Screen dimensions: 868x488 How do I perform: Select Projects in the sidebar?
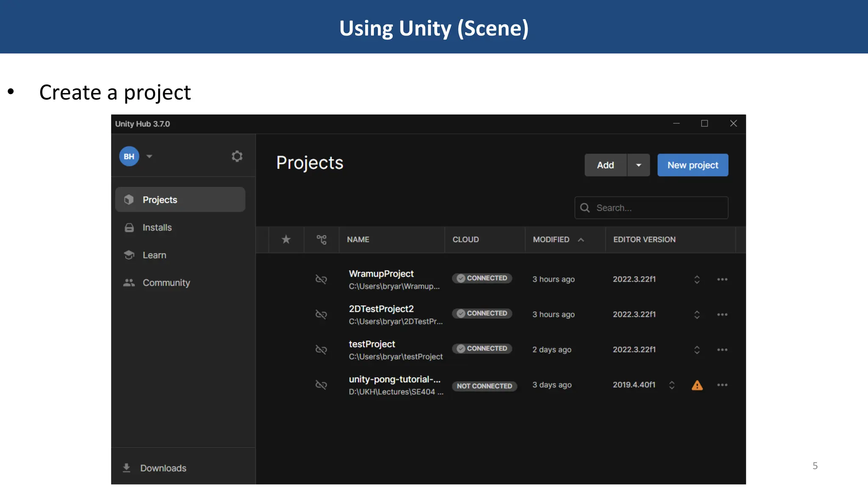tap(180, 200)
